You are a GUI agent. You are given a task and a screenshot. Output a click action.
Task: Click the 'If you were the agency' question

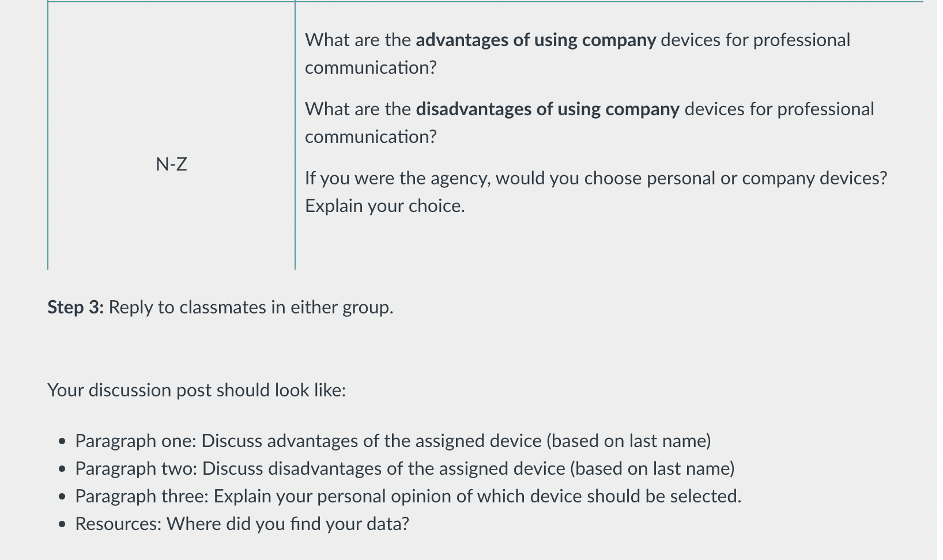coord(596,192)
